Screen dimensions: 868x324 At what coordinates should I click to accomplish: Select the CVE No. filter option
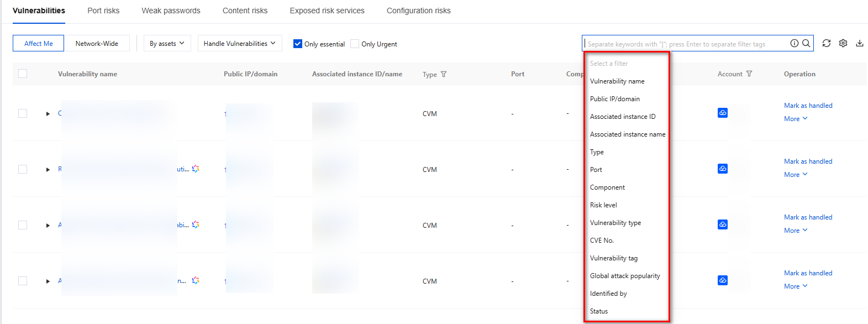602,241
